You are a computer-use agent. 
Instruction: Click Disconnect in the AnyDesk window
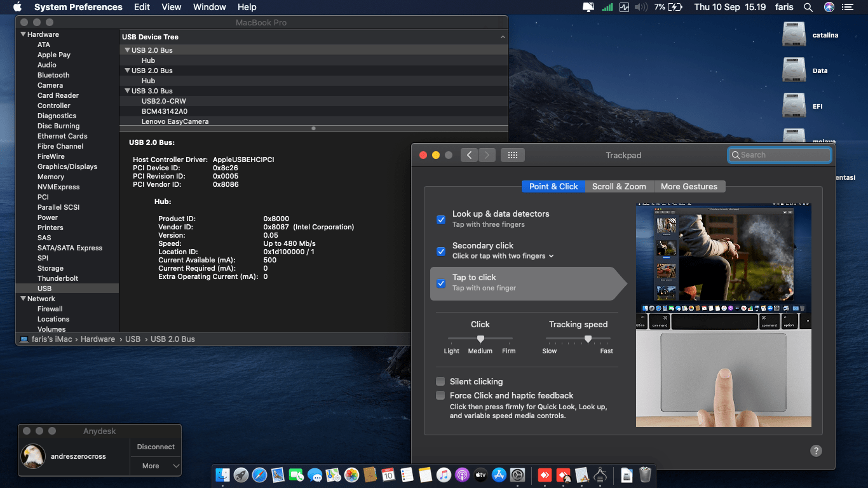coord(156,447)
